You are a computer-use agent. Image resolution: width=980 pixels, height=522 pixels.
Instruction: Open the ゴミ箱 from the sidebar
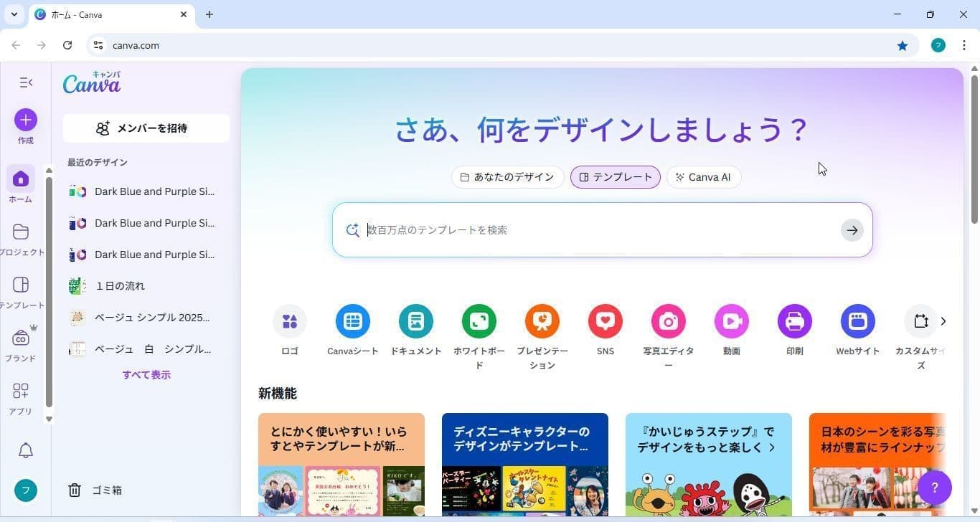tap(106, 490)
